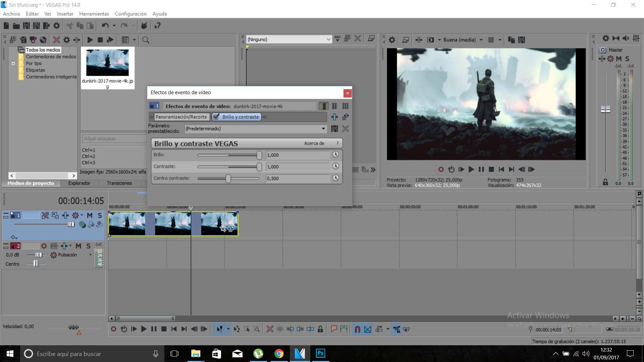Add plug-in chain icon in effects dialog
644x362 pixels.
tap(334, 117)
